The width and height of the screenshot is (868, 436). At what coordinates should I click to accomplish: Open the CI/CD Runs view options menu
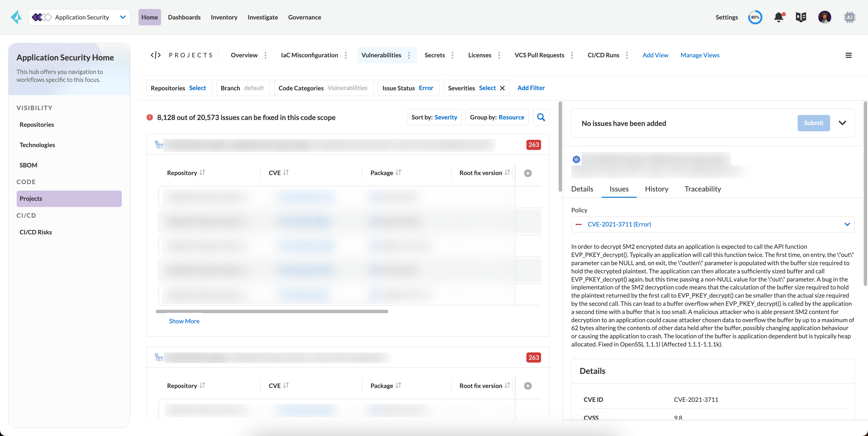tap(627, 55)
